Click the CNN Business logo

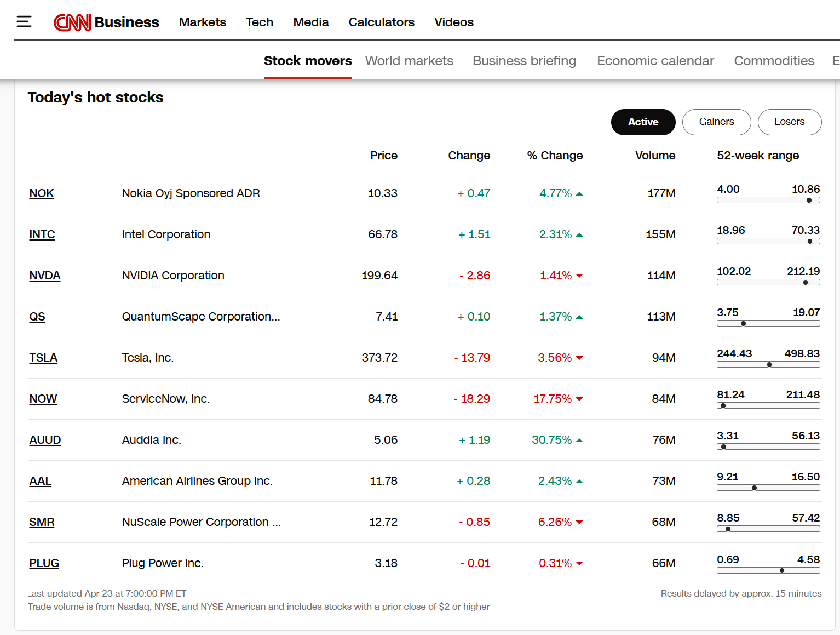point(106,22)
